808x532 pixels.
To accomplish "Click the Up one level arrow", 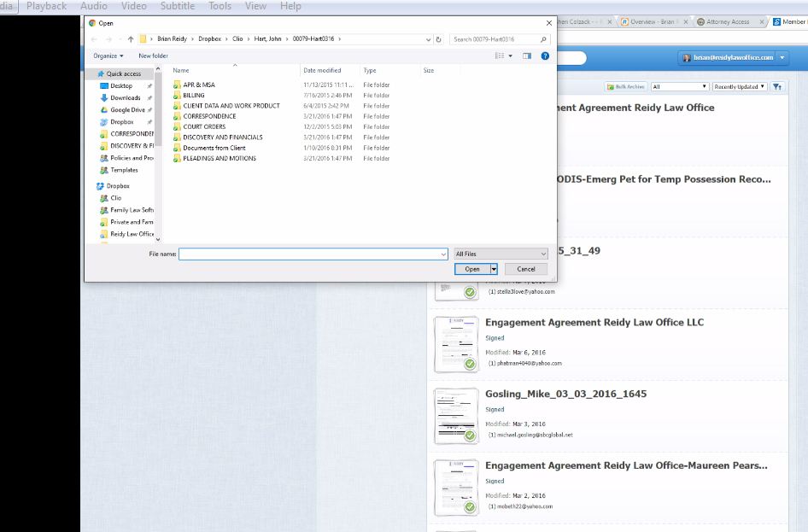I will click(x=131, y=39).
